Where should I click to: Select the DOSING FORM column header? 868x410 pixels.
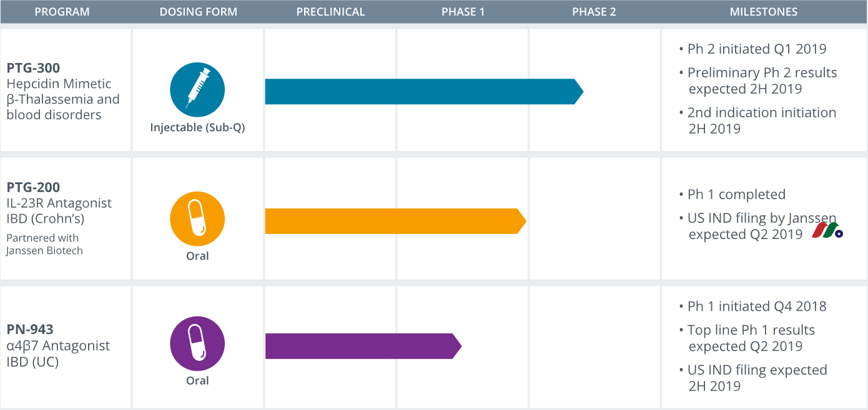pyautogui.click(x=198, y=12)
